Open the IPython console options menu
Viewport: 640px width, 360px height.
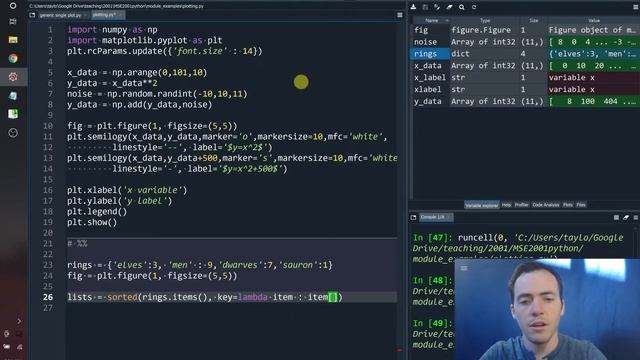[636, 218]
